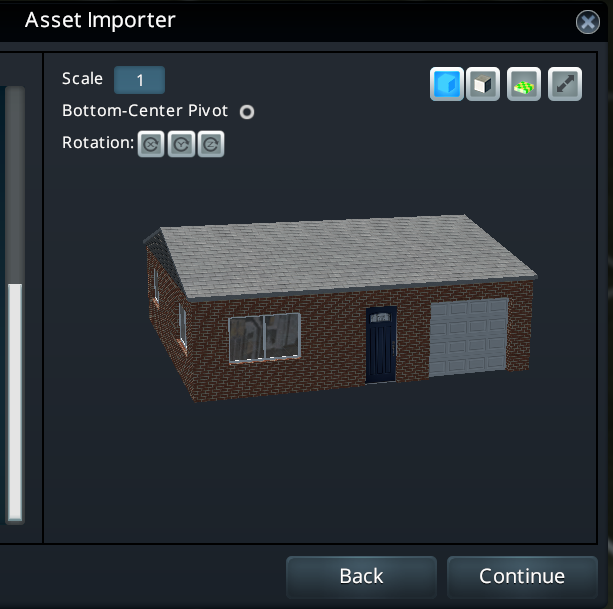Toggle the green checkered ground grid icon
613x609 pixels.
(x=524, y=84)
